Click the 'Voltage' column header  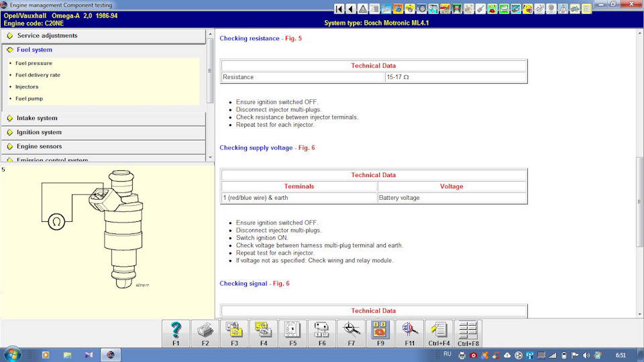point(451,186)
